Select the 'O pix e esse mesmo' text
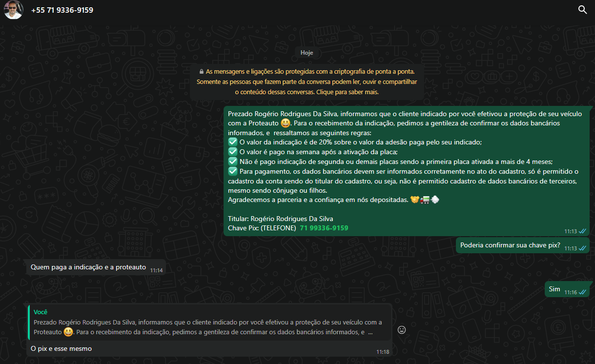 (x=61, y=348)
